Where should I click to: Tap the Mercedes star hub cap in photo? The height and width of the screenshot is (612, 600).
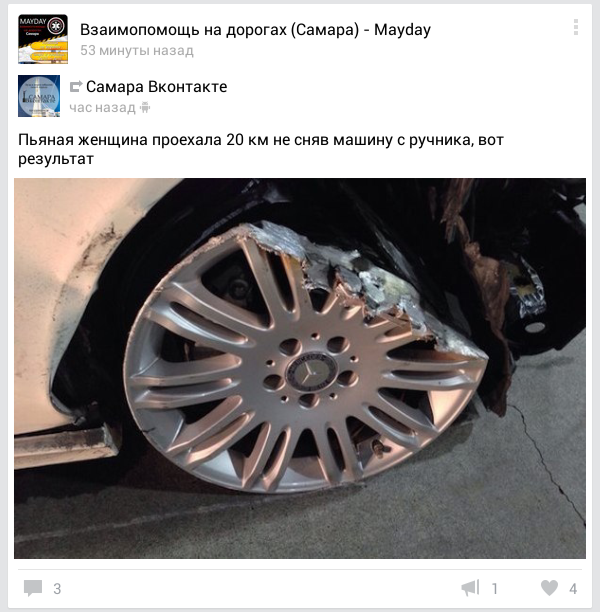pyautogui.click(x=312, y=372)
